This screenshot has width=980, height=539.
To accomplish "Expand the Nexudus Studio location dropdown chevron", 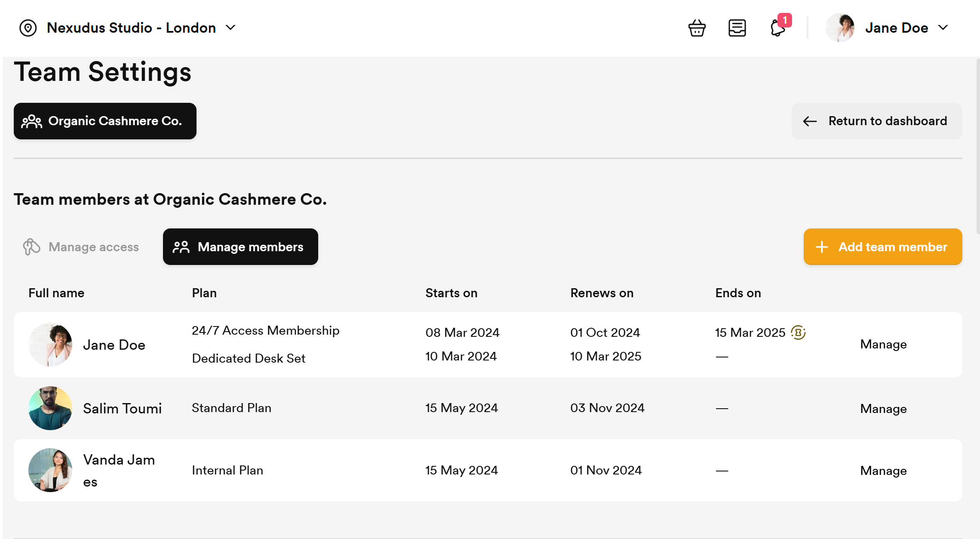I will [x=230, y=28].
